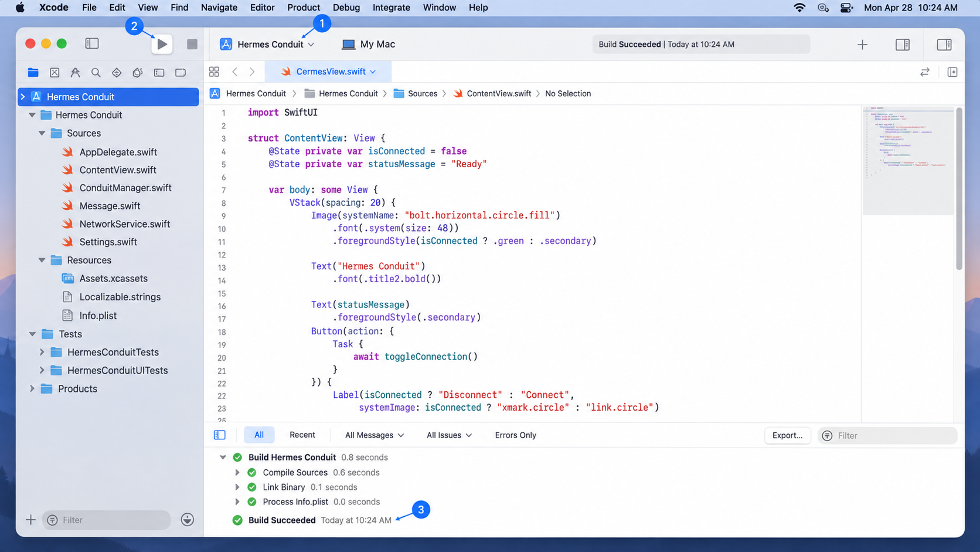
Task: Switch to the Recent log tab
Action: coord(302,435)
